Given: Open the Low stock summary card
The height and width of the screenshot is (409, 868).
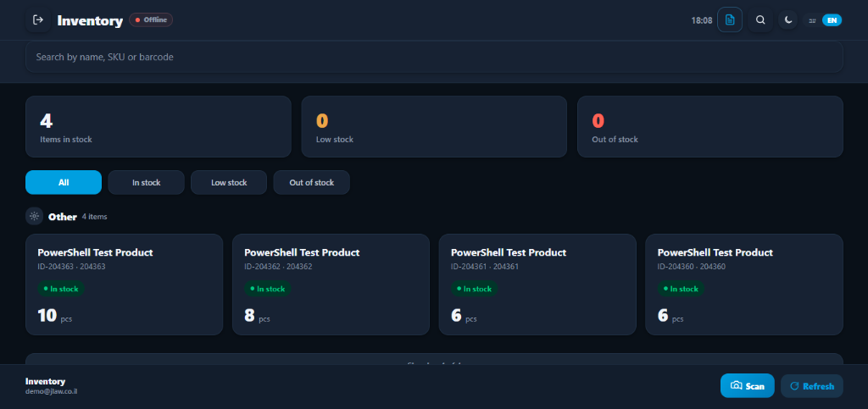Looking at the screenshot, I should 434,126.
